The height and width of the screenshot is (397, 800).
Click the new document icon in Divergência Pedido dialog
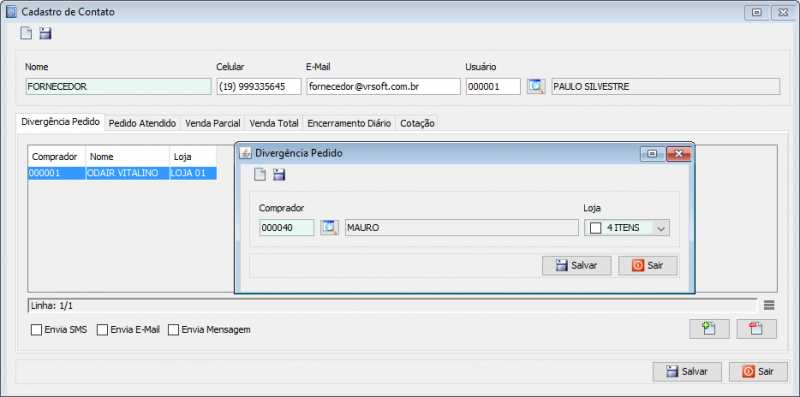coord(260,175)
